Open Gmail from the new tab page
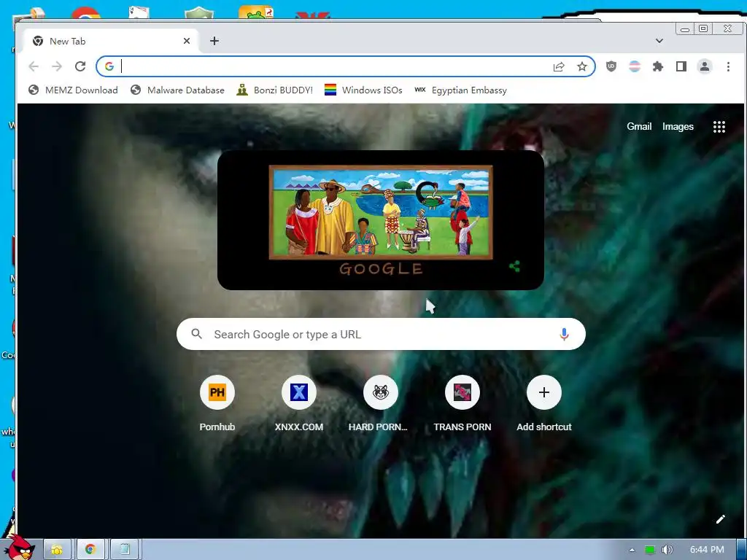 click(639, 126)
